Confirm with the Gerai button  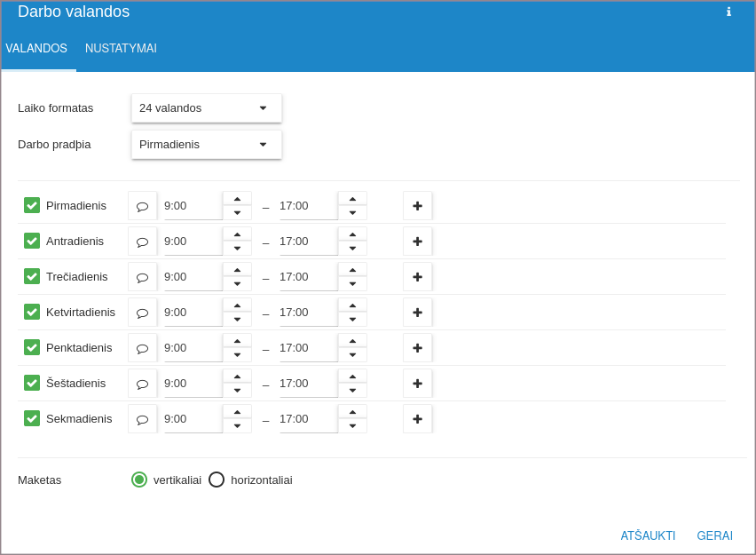(x=714, y=535)
